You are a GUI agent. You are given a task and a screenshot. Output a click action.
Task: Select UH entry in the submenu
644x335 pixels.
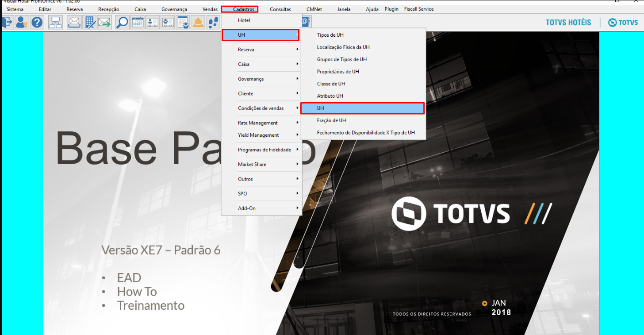pyautogui.click(x=362, y=108)
